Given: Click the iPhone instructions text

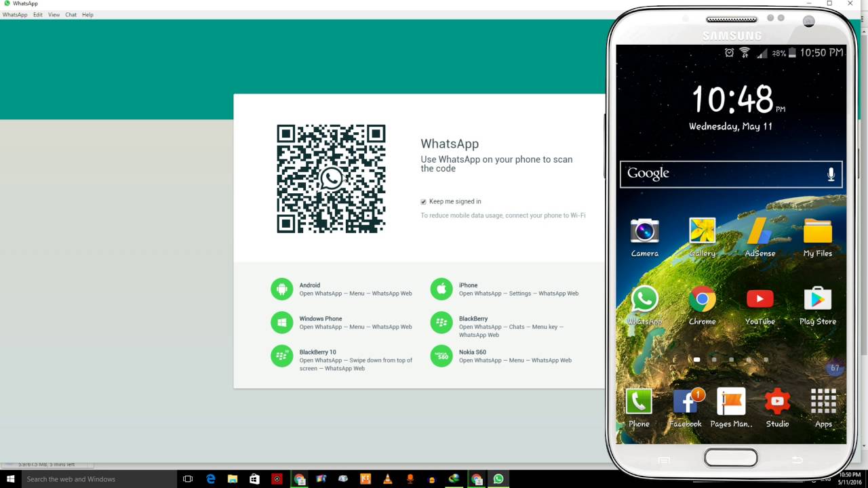Looking at the screenshot, I should 519,293.
